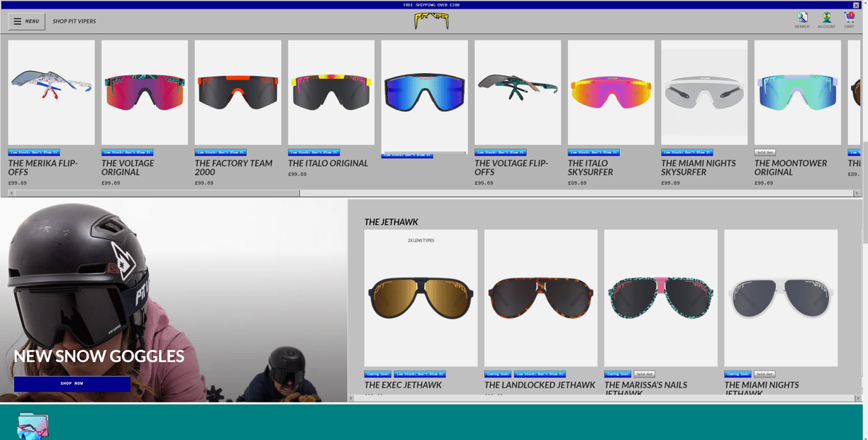Open The Voltage Original product image
Screen dimensions: 868x440
[x=145, y=92]
